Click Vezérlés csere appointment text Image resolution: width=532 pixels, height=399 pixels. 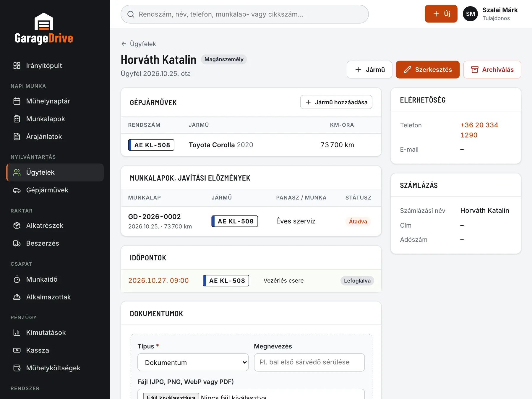[x=283, y=280]
